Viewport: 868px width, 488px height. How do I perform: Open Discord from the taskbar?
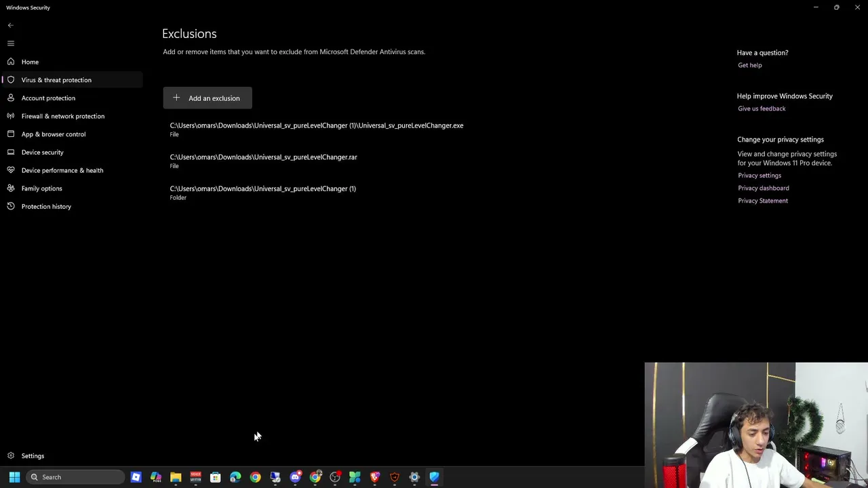(295, 477)
